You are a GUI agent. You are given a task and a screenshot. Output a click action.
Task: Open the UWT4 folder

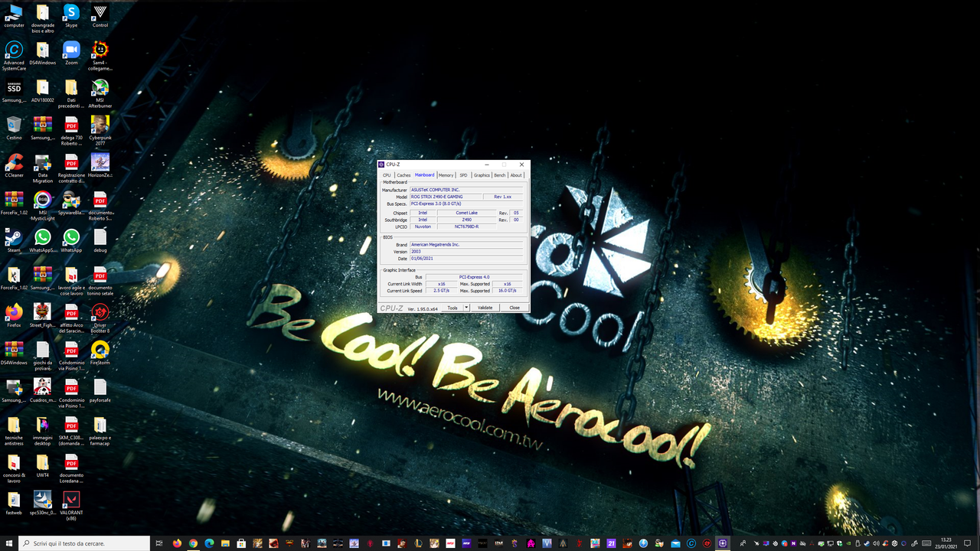43,466
